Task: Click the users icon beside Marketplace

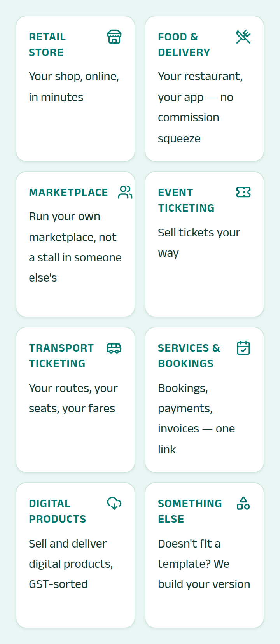Action: tap(125, 192)
